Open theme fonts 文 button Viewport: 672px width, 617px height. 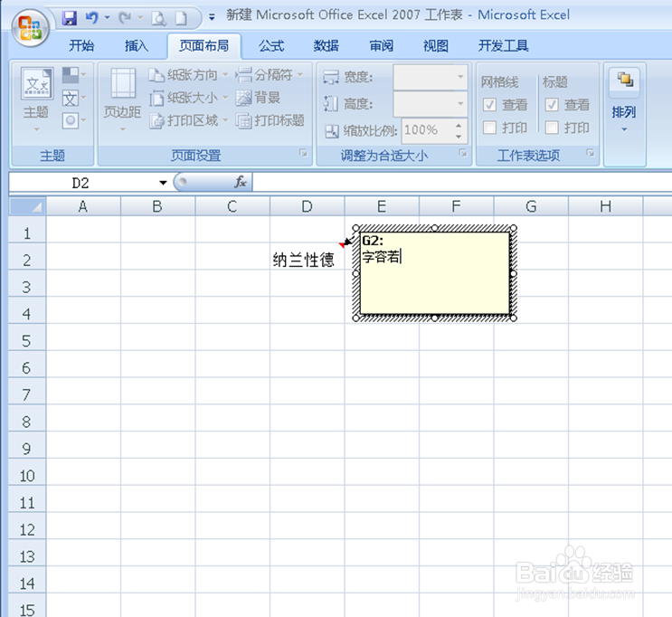point(74,99)
